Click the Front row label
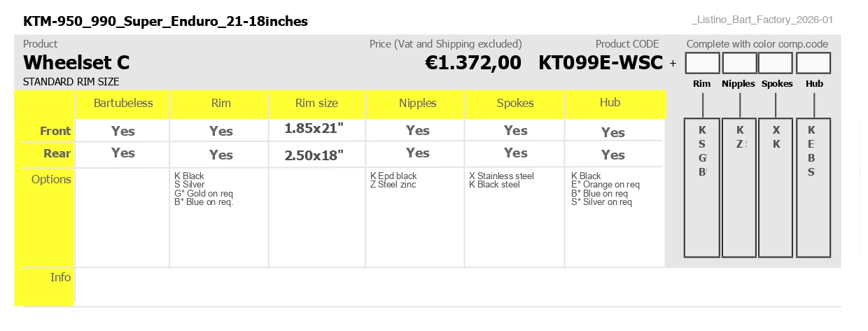Screen dimensions: 868x331 [x=55, y=131]
